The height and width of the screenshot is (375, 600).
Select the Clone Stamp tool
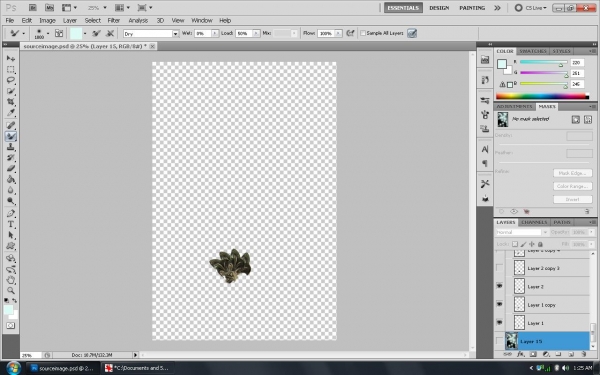coord(11,147)
